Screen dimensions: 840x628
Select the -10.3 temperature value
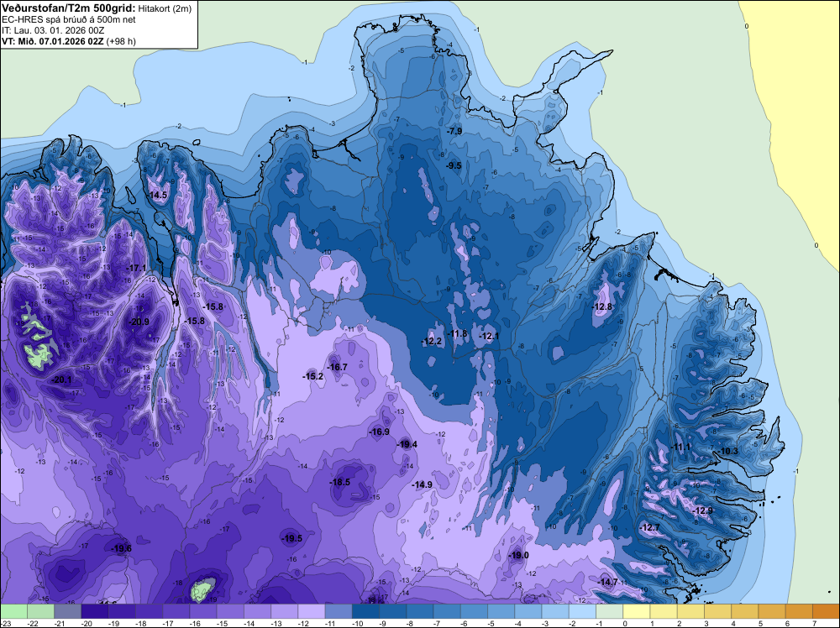click(x=728, y=451)
